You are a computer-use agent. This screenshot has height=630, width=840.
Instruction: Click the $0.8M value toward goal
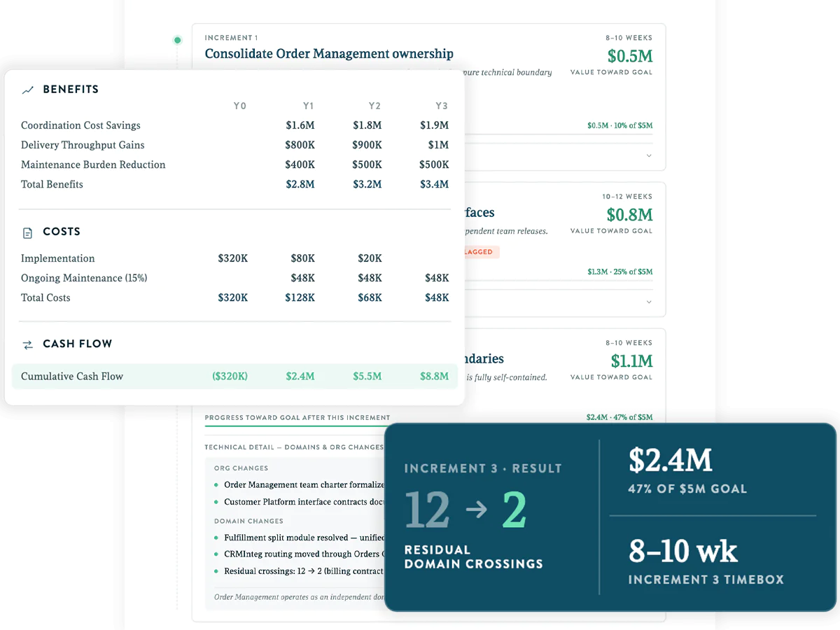pos(629,214)
